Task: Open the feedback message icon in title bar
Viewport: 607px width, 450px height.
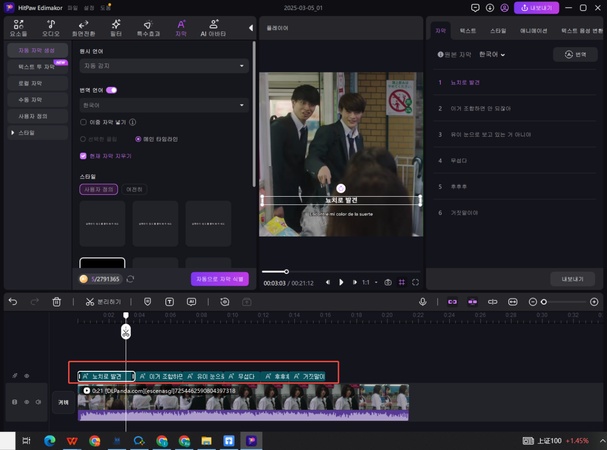Action: pos(475,8)
